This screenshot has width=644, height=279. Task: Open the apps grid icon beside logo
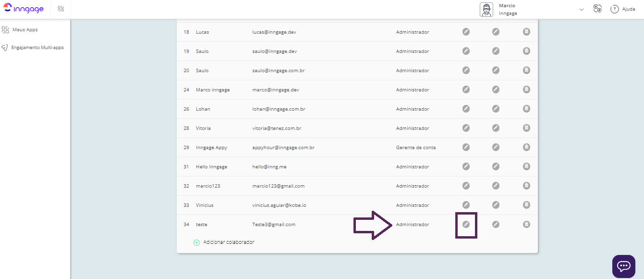pyautogui.click(x=61, y=9)
